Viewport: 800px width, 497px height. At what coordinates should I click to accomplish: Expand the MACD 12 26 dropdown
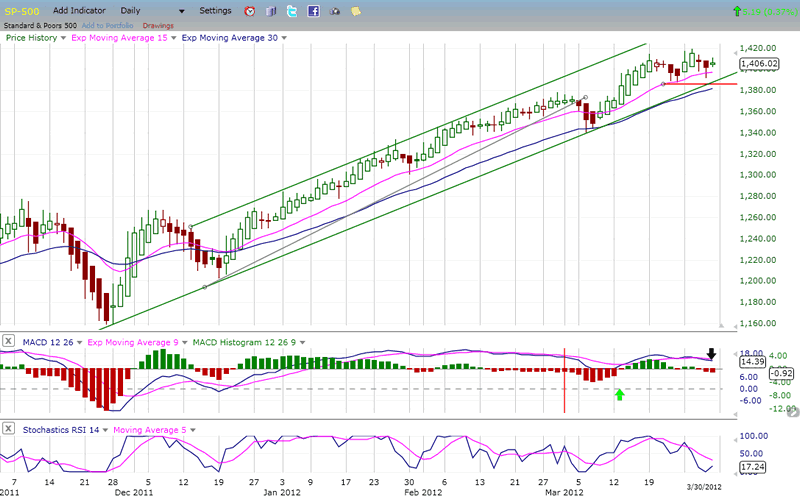point(80,342)
